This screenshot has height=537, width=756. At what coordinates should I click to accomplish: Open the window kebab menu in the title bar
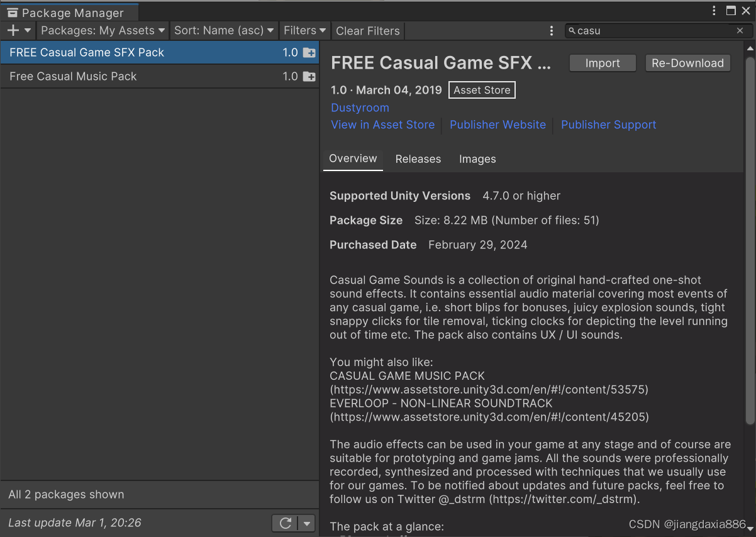(714, 11)
